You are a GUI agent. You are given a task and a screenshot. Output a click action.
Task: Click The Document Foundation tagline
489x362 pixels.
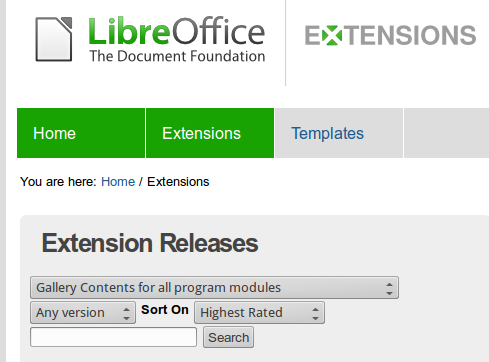click(177, 56)
